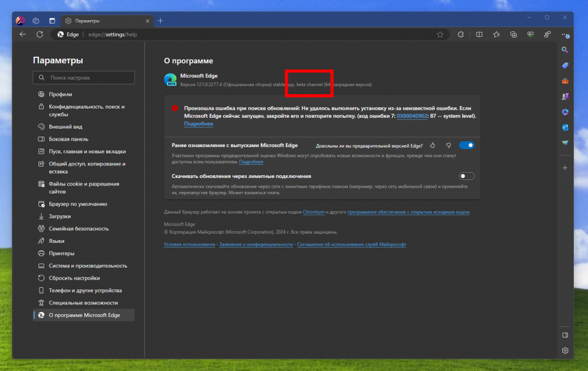Open Соглашение об использовании служб Майкрософт

tap(352, 244)
